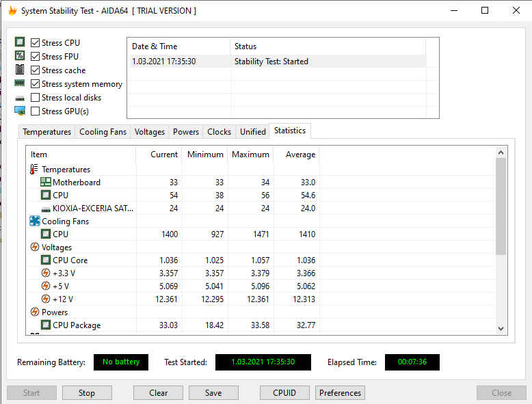Click the disk drive icon beside Stress local disks
Screen dimensions: 532x404
(x=20, y=98)
